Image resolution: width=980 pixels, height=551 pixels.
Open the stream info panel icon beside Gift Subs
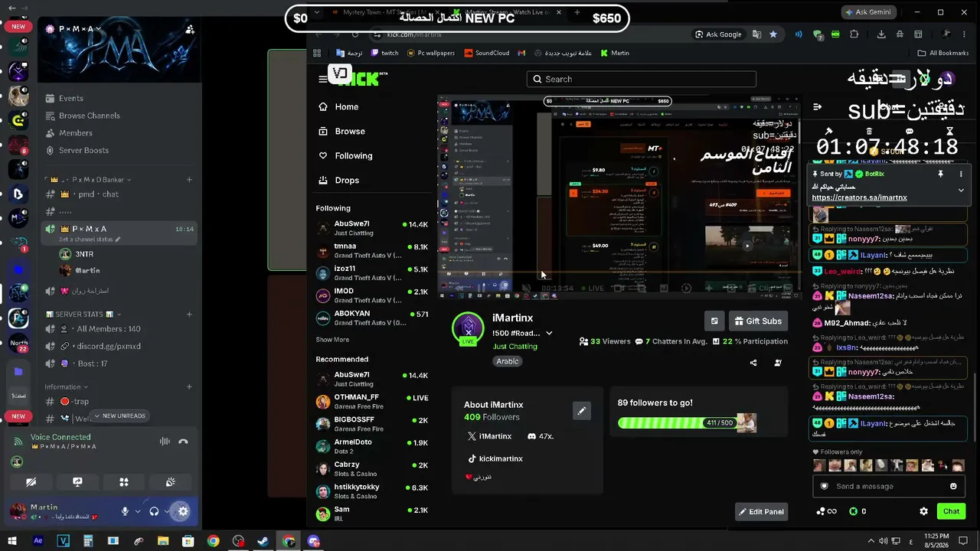click(x=714, y=321)
